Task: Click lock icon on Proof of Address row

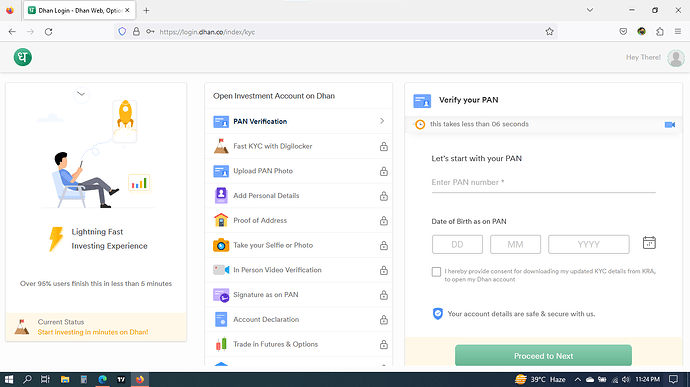Action: click(384, 221)
